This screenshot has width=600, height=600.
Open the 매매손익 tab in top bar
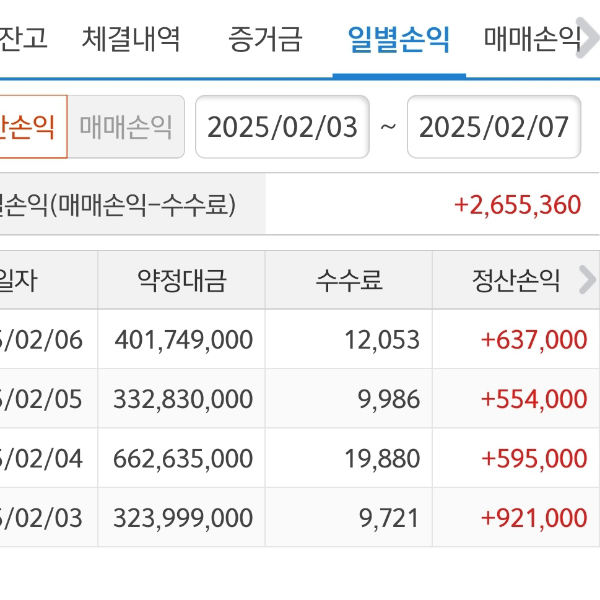[x=532, y=40]
